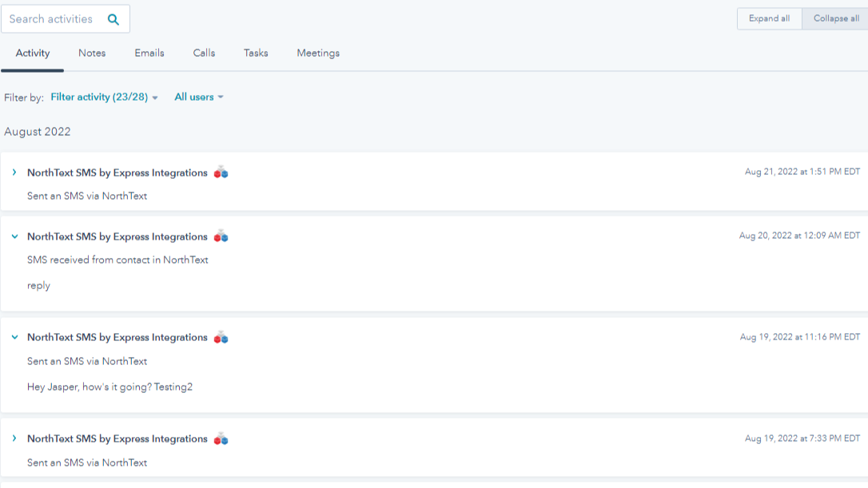Click the NorthText icon beside the 11:16 PM entry
Image resolution: width=868 pixels, height=488 pixels.
pos(221,336)
